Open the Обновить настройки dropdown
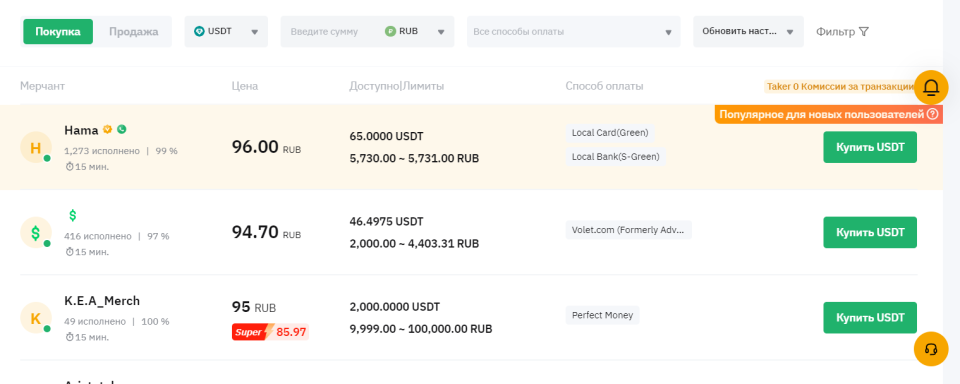The height and width of the screenshot is (384, 960). coord(748,32)
